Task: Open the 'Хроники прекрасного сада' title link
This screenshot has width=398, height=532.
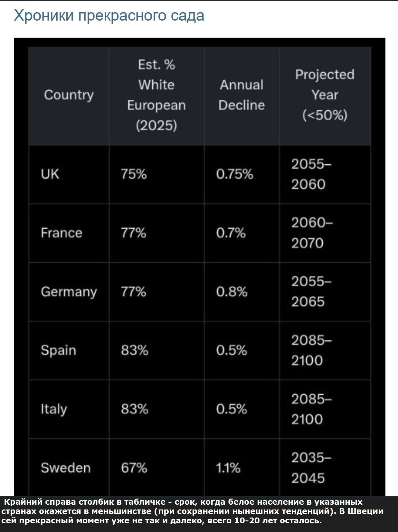Action: coord(109,16)
